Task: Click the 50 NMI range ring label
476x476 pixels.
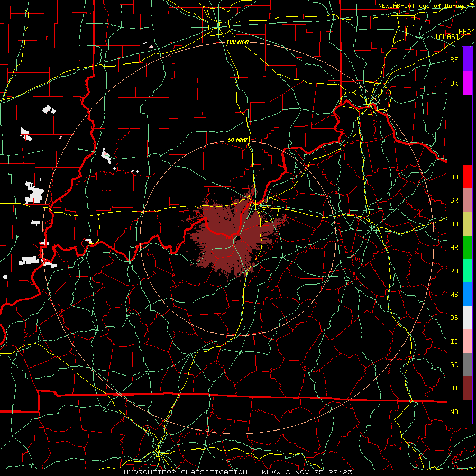Action: click(x=237, y=140)
